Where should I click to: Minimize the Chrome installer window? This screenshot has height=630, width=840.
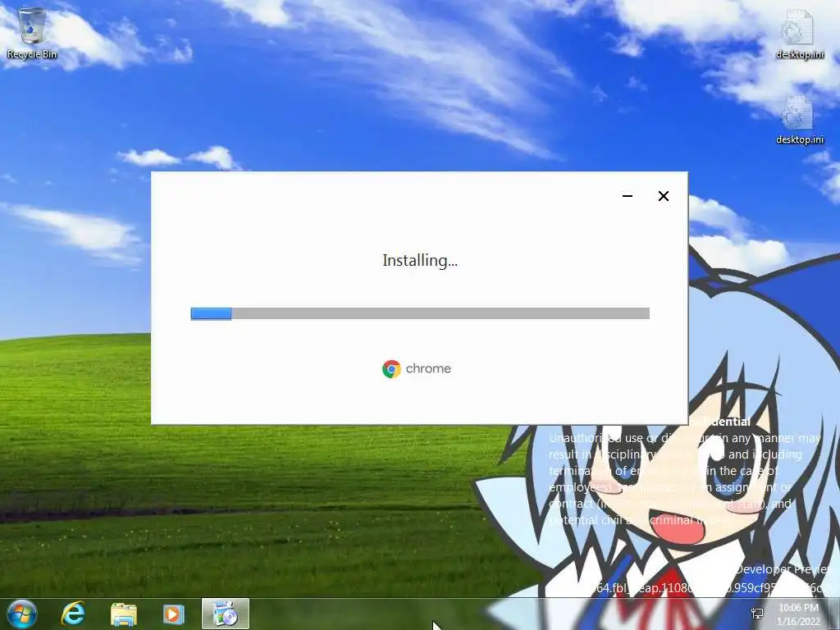pos(628,196)
